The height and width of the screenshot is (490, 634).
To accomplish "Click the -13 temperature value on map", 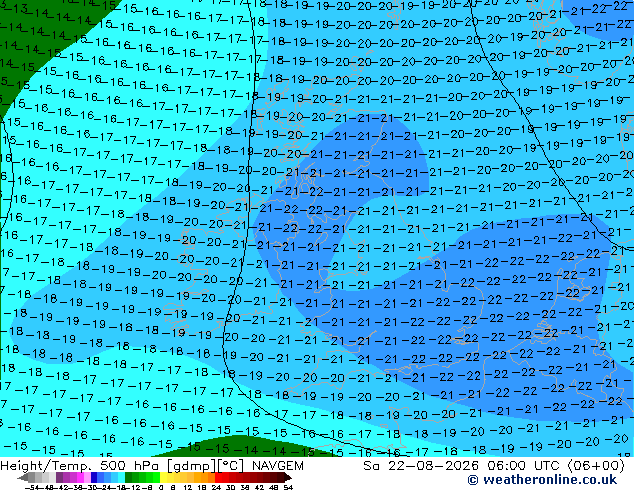I will (18, 7).
